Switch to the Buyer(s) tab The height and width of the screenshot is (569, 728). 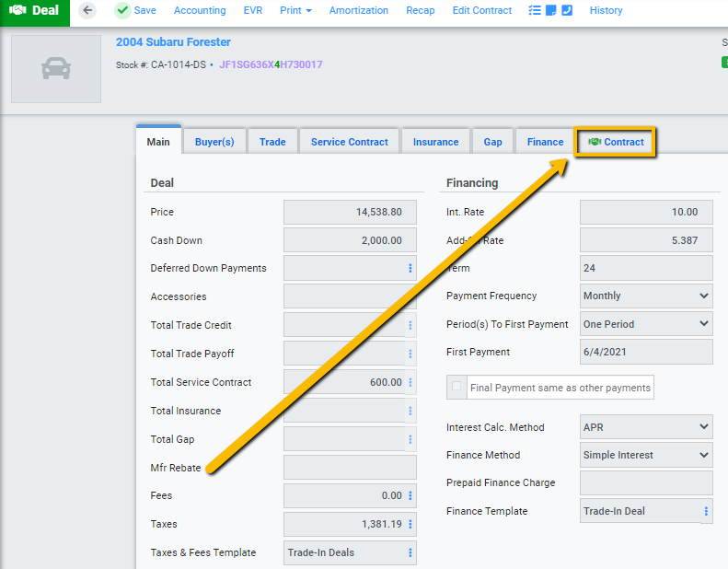click(x=214, y=142)
